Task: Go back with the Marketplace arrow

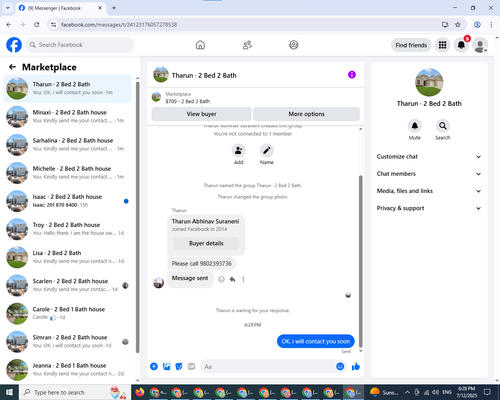Action: pos(12,67)
